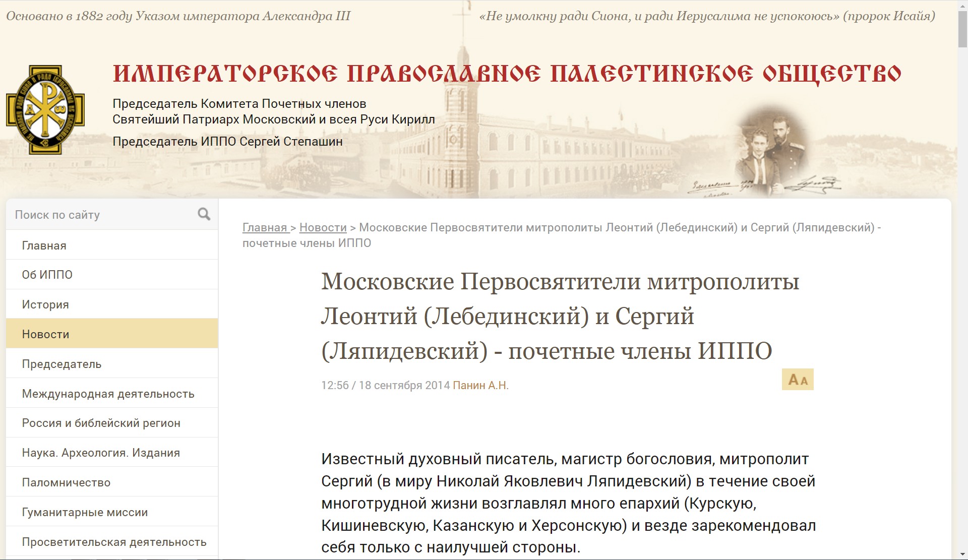Click the font size Aa icon
Screen dimensions: 968x560
(x=798, y=380)
